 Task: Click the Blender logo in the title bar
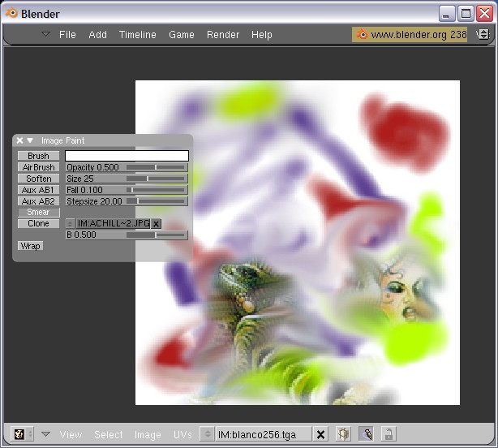pyautogui.click(x=11, y=13)
